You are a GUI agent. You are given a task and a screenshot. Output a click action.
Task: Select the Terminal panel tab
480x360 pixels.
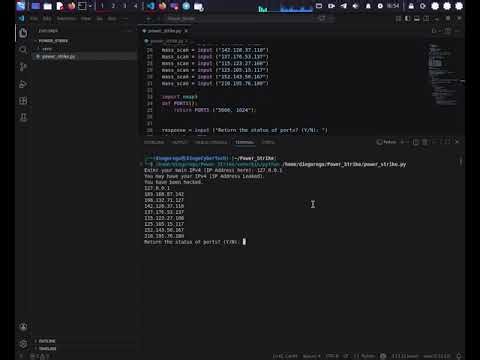(244, 142)
